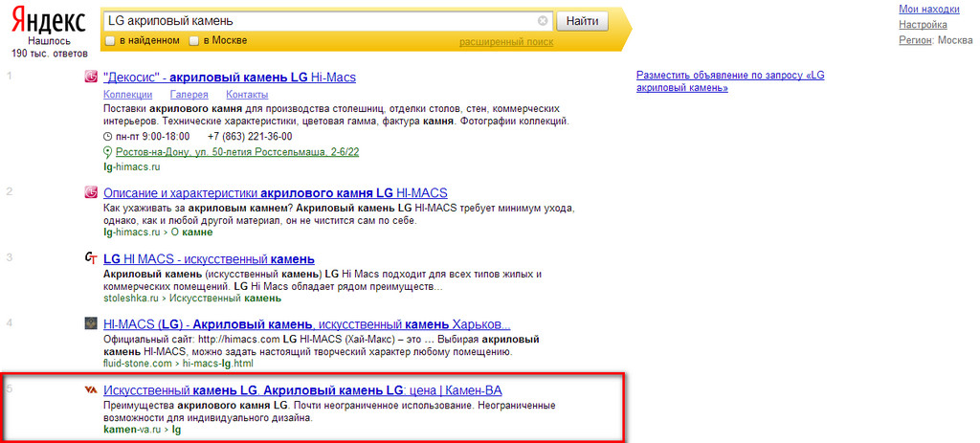Click the phone number +7 (863) 221-36-00
980x443 pixels.
[250, 137]
